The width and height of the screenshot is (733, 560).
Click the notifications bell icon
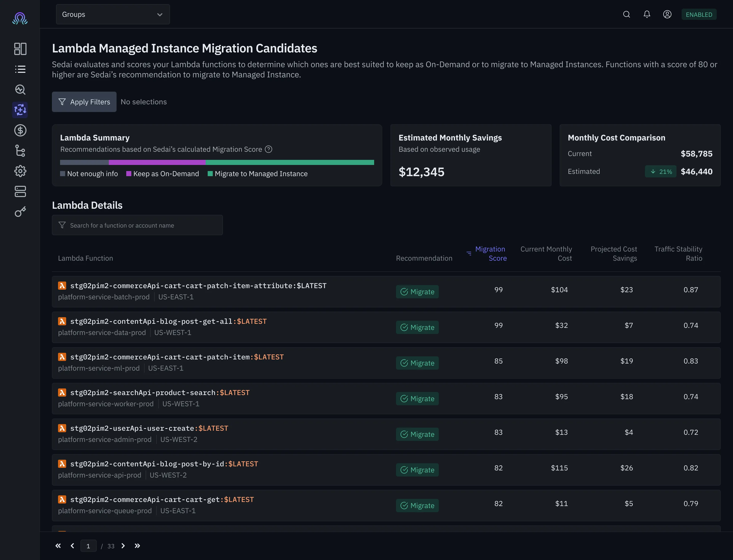point(647,14)
